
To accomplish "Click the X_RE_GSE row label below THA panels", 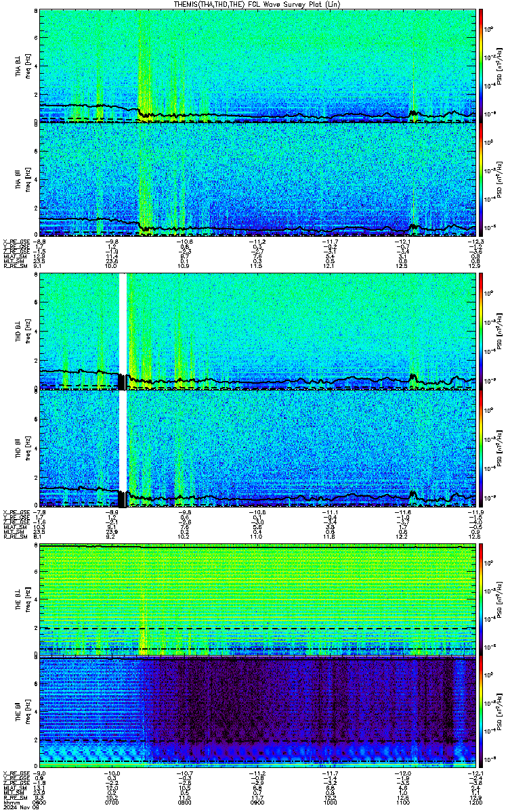I will click(17, 240).
